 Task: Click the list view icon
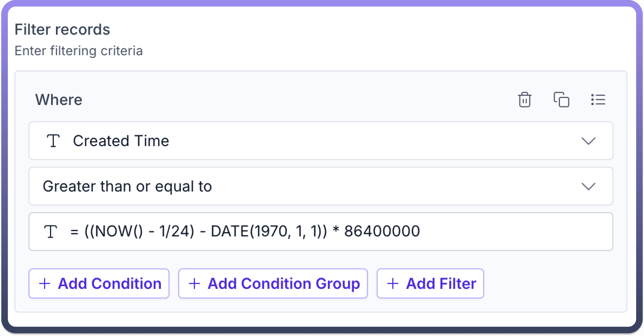coord(598,100)
